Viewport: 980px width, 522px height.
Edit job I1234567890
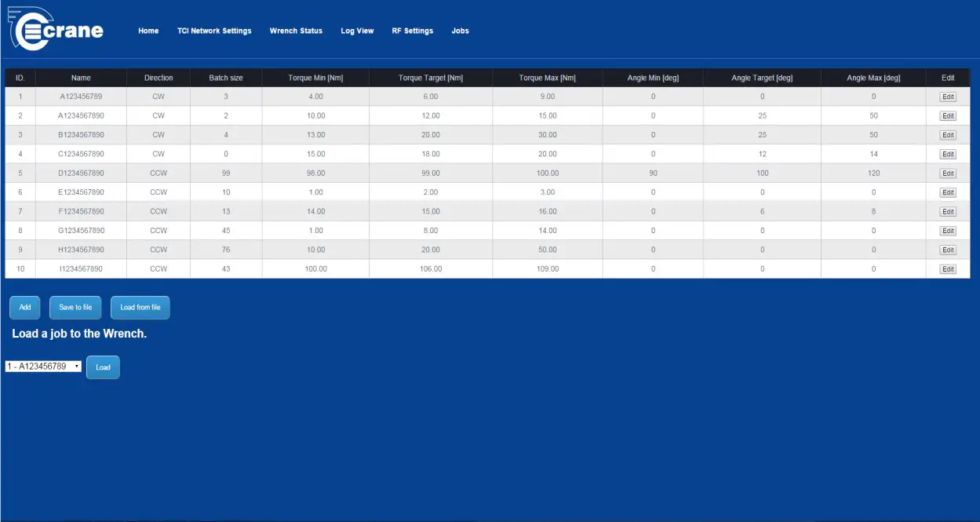click(948, 269)
